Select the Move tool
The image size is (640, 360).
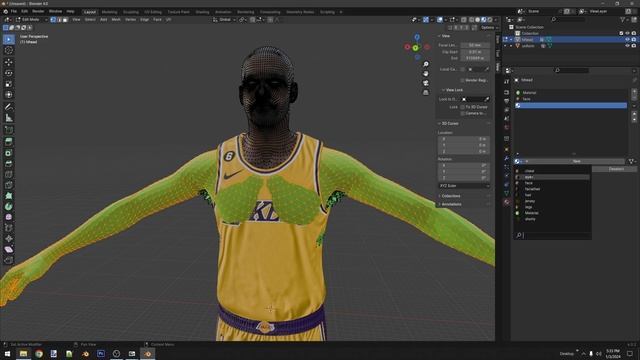tap(9, 62)
